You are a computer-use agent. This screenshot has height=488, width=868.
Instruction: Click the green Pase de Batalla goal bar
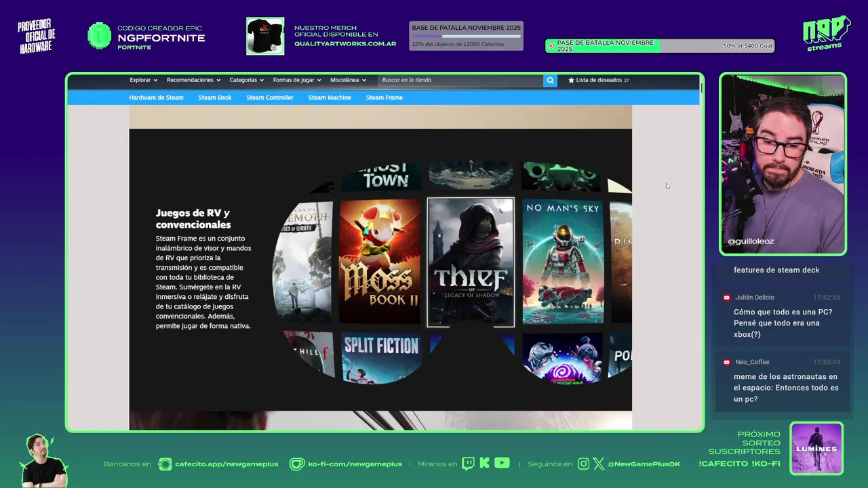tap(660, 46)
